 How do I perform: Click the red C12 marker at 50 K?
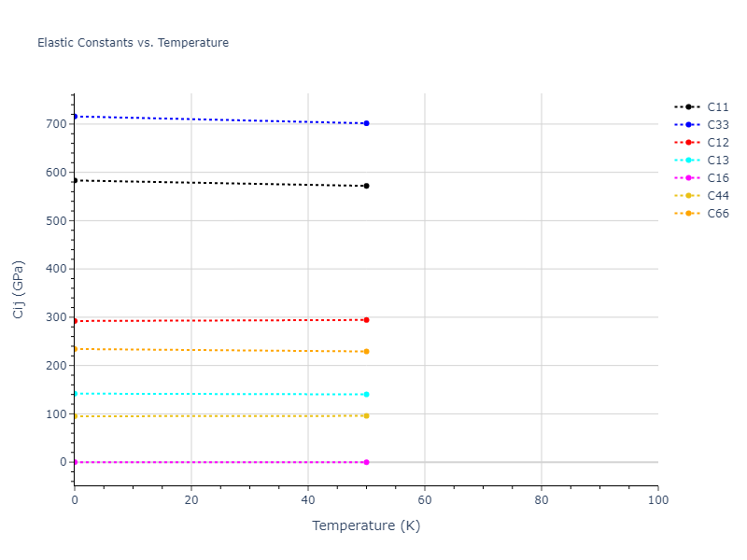pyautogui.click(x=366, y=320)
